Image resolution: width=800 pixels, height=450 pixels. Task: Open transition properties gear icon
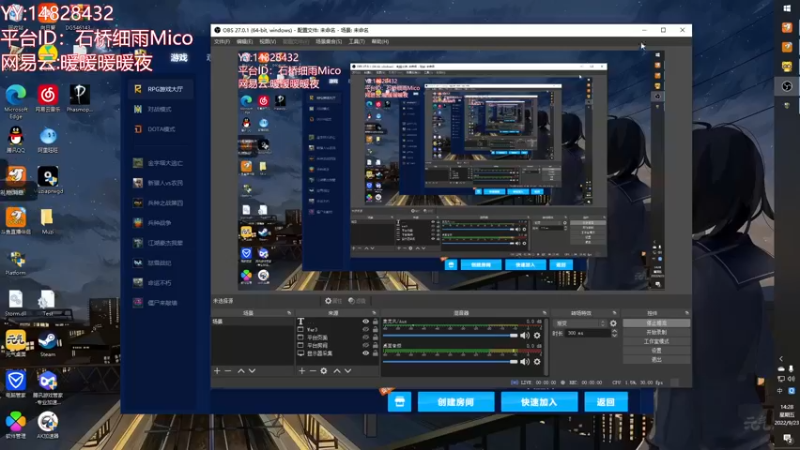coord(613,323)
